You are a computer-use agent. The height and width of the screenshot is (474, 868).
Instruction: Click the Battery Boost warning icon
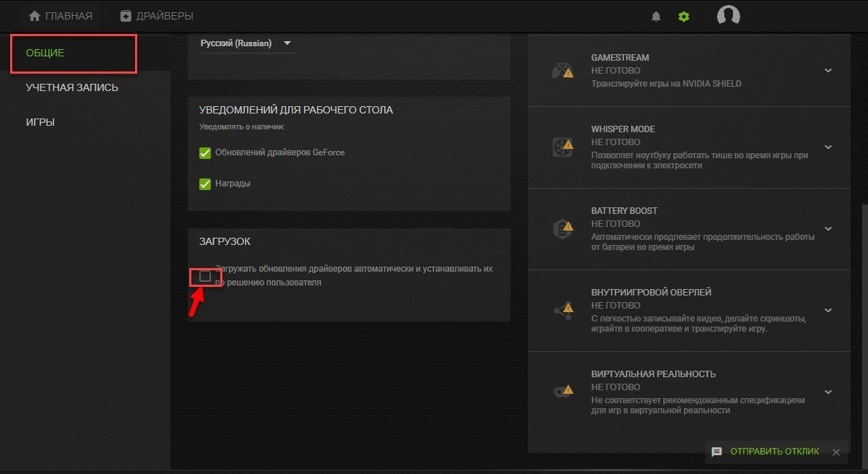tap(563, 228)
